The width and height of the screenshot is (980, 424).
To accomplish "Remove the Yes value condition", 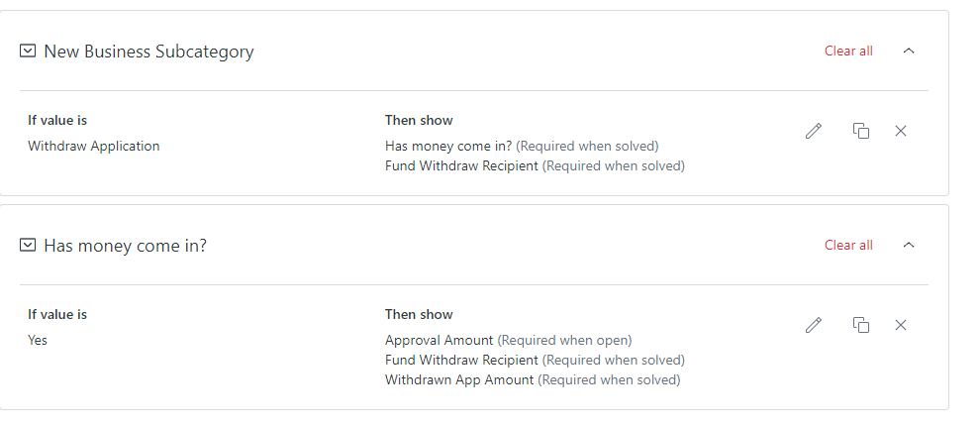I will coord(901,325).
